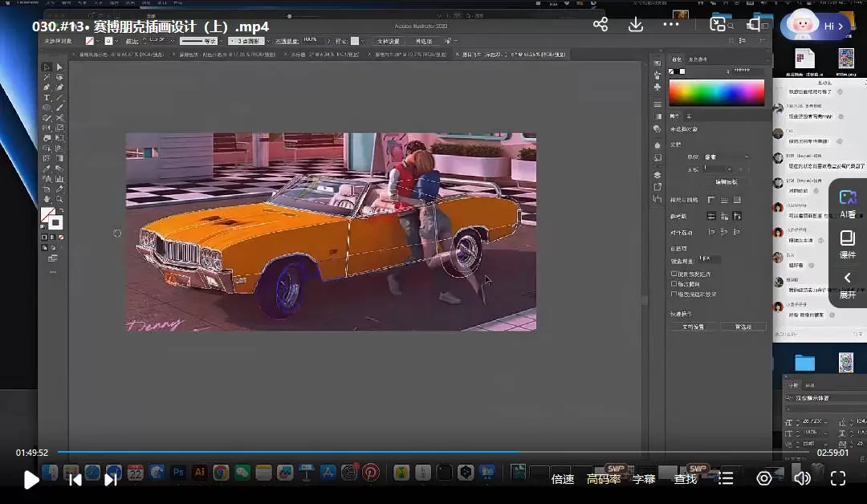Select the Pen tool
Viewport: 867px width, 504px height.
coord(47,87)
